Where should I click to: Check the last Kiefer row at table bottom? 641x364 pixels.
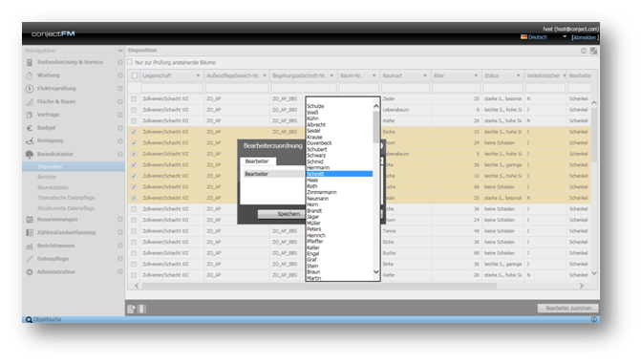pos(134,275)
